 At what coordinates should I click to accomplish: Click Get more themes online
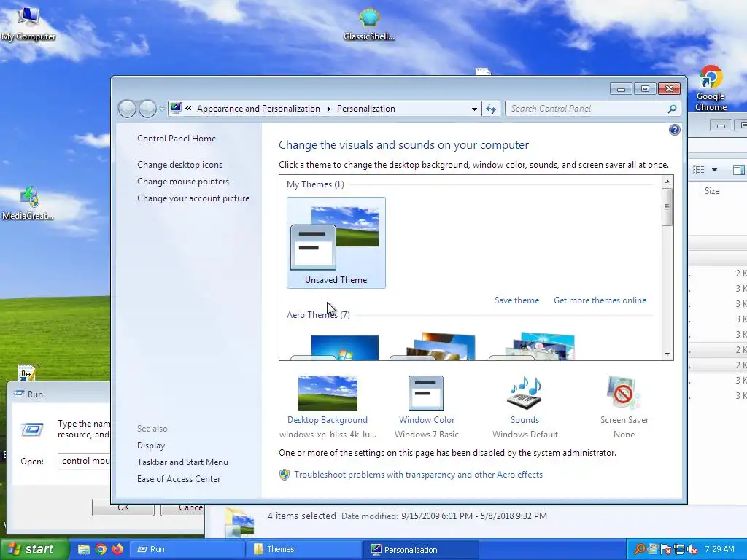(600, 300)
